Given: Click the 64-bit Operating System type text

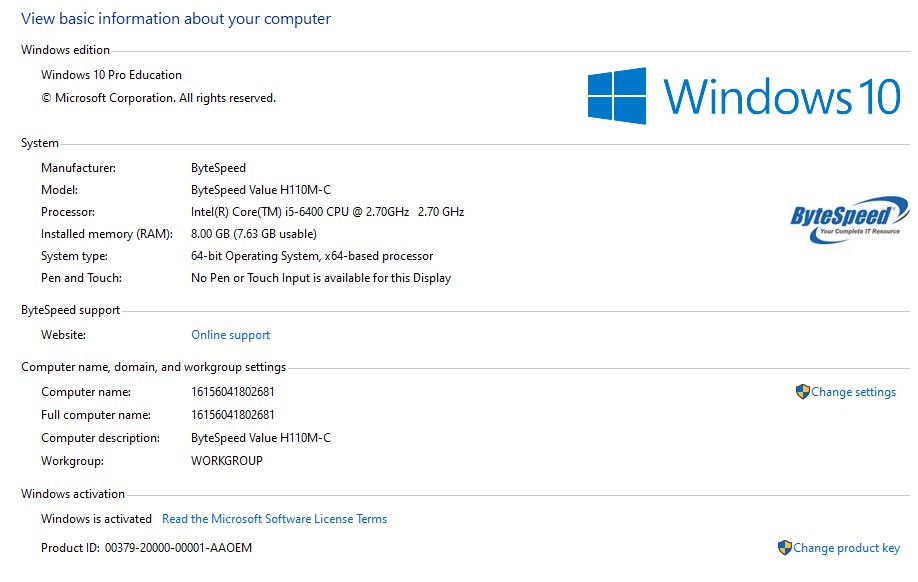Looking at the screenshot, I should [311, 256].
